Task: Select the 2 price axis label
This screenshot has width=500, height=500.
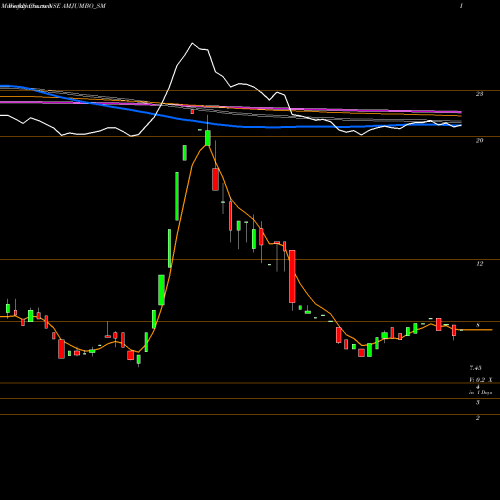Action: coord(478,418)
